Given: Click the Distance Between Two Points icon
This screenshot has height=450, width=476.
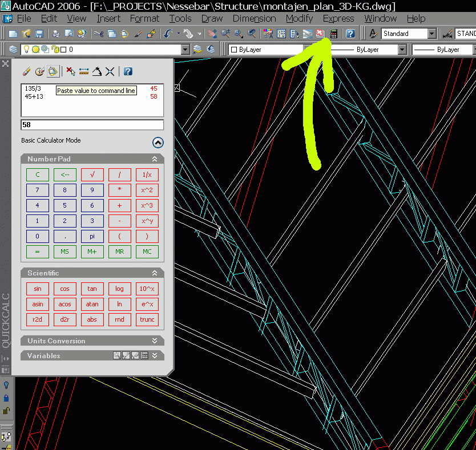Looking at the screenshot, I should tap(84, 72).
